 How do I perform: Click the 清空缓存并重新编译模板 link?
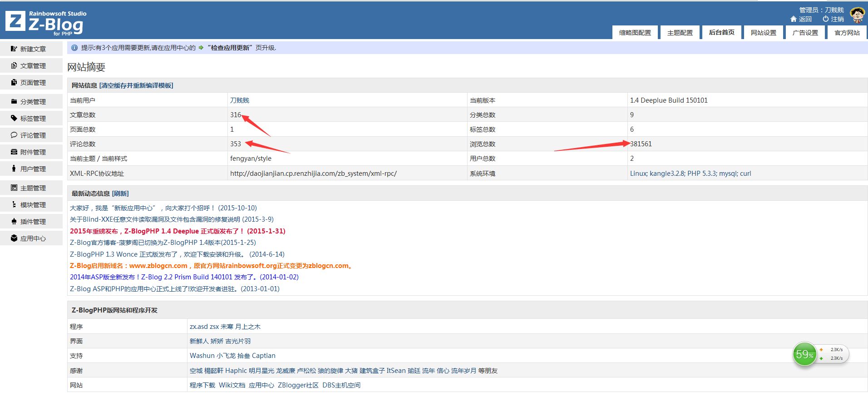(x=136, y=85)
